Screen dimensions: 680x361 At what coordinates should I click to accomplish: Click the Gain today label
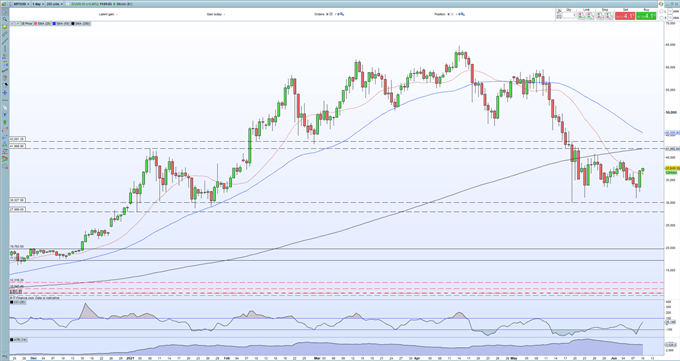point(215,14)
